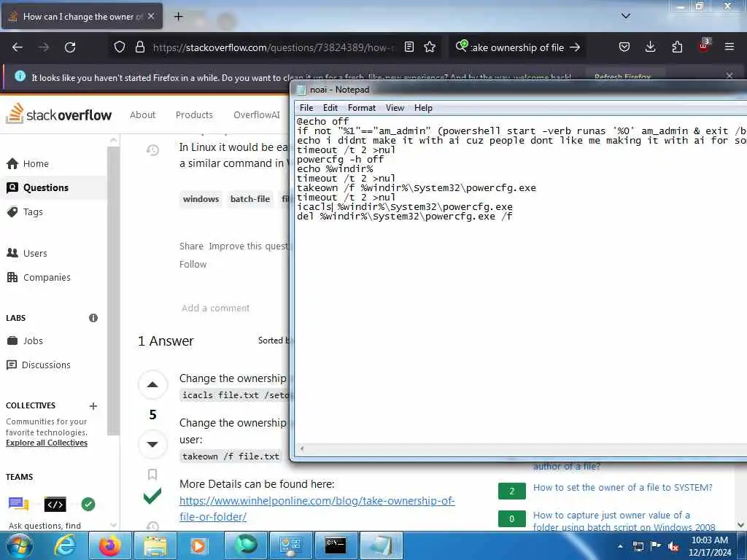Click Add a comment under the question
747x560 pixels.
point(215,308)
